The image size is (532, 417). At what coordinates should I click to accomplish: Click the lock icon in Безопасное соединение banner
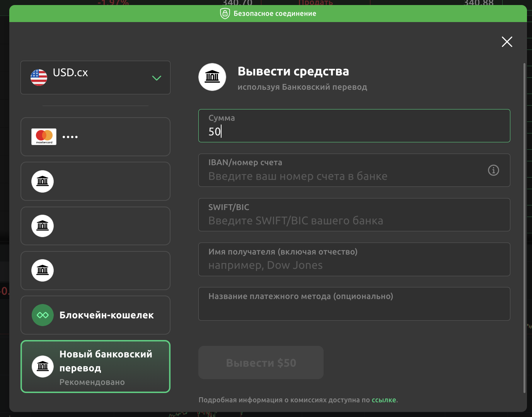225,13
